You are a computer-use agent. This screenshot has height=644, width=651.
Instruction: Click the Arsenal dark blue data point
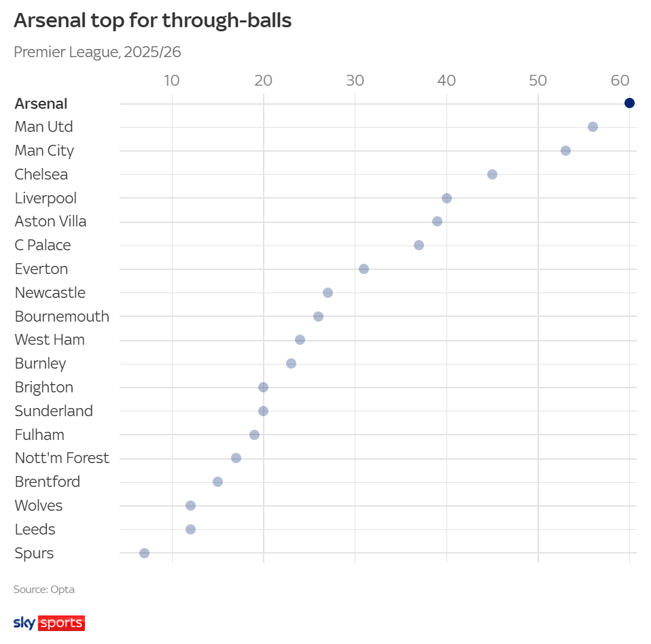point(629,103)
